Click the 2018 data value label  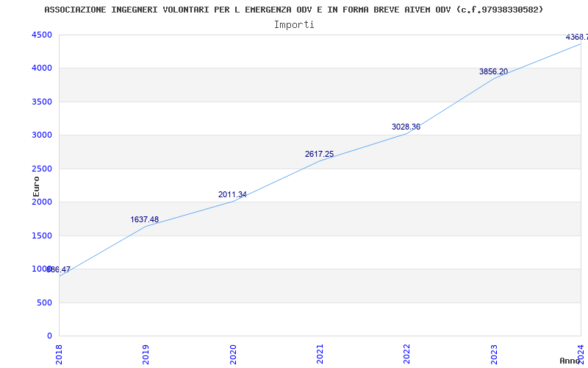coord(59,269)
